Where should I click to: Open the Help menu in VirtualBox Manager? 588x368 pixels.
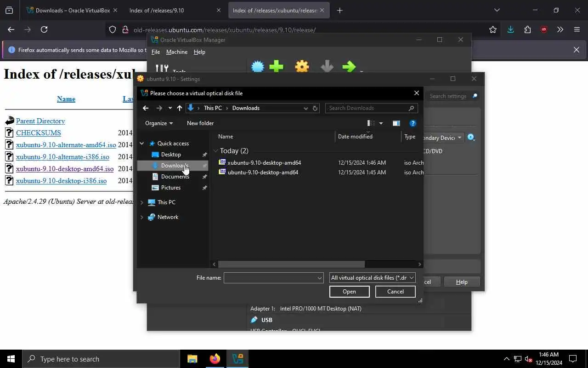coord(199,52)
